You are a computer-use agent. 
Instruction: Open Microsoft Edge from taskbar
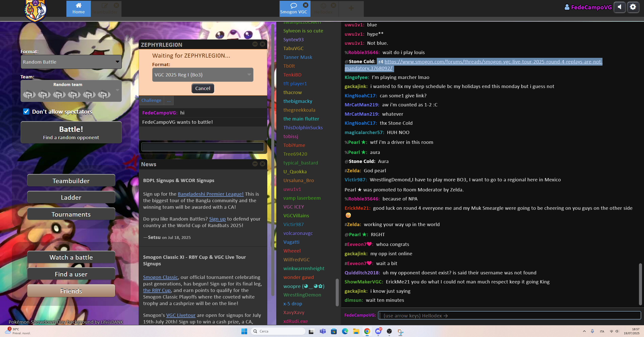(345, 331)
